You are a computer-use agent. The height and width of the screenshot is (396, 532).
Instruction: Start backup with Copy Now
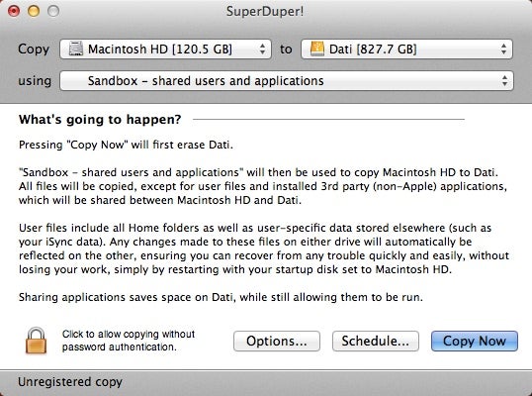click(475, 341)
